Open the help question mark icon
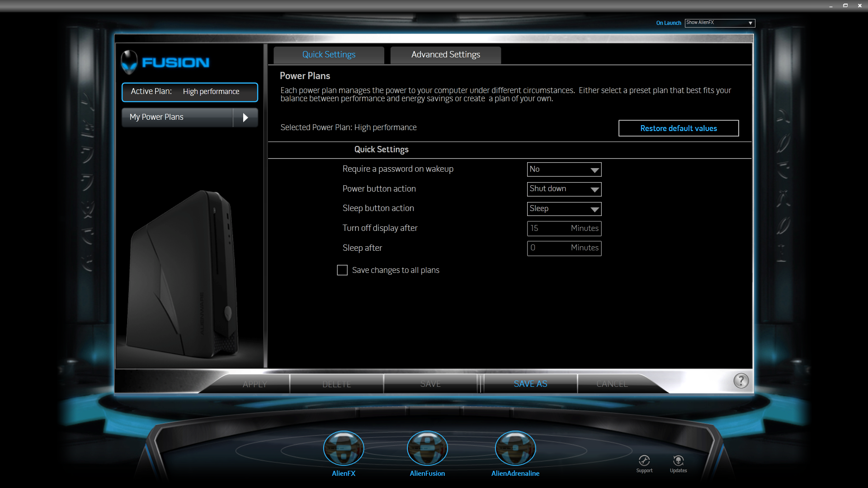Viewport: 868px width, 488px height. pos(741,381)
